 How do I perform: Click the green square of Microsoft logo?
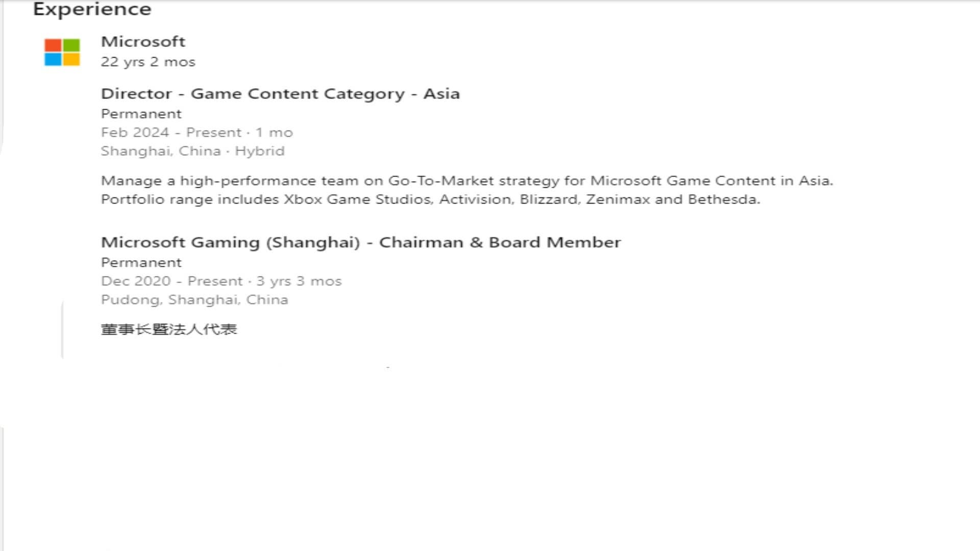coord(71,45)
